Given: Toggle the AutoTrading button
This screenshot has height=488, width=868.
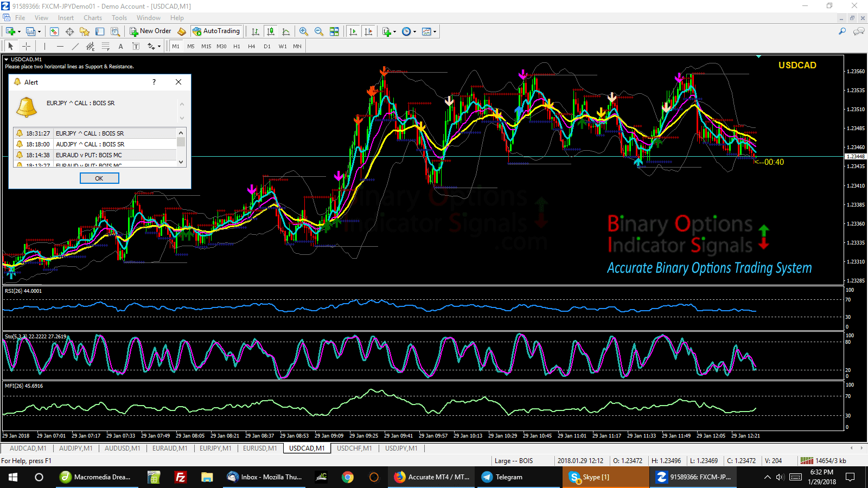Looking at the screenshot, I should (x=216, y=31).
